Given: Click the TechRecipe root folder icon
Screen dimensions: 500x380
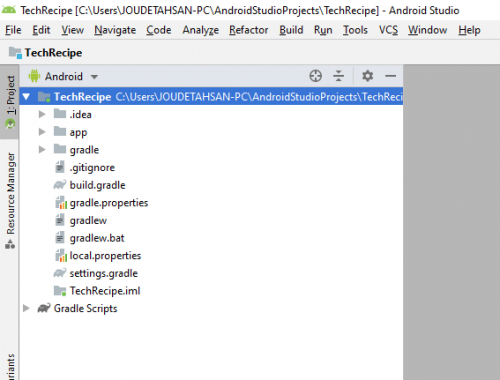Looking at the screenshot, I should [x=44, y=97].
